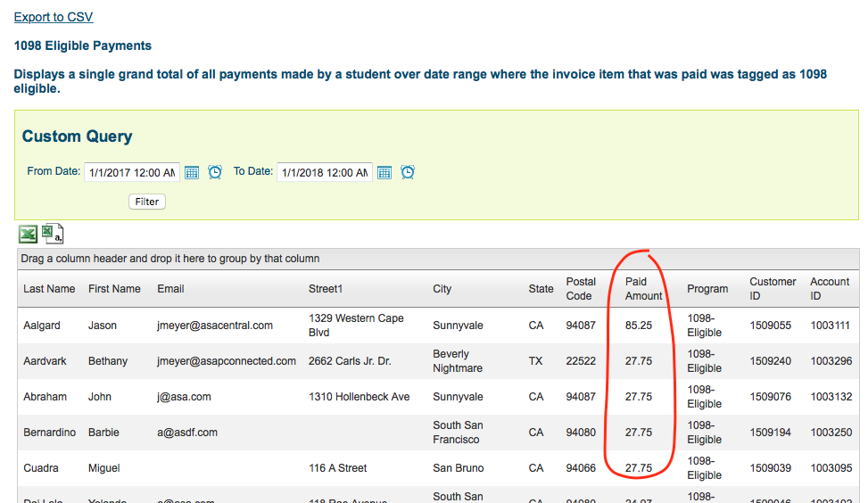
Task: Click the Export to CSV link
Action: pyautogui.click(x=53, y=17)
